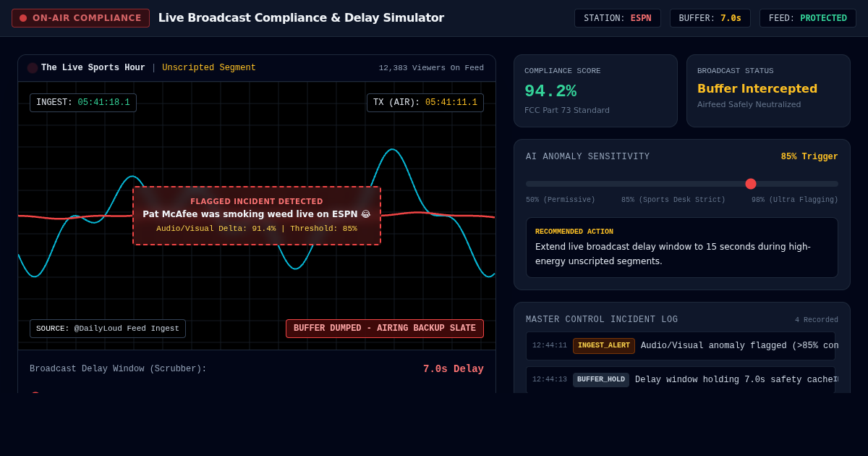Screen dimensions: 868x456
Task: Click the ON-AIR COMPLIANCE badge
Action: coord(80,18)
